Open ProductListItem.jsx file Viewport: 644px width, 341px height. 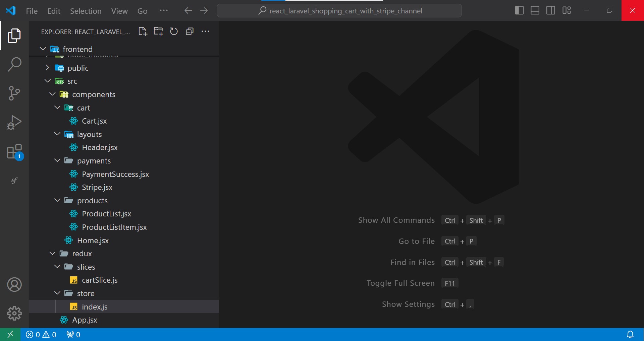[x=124, y=227]
